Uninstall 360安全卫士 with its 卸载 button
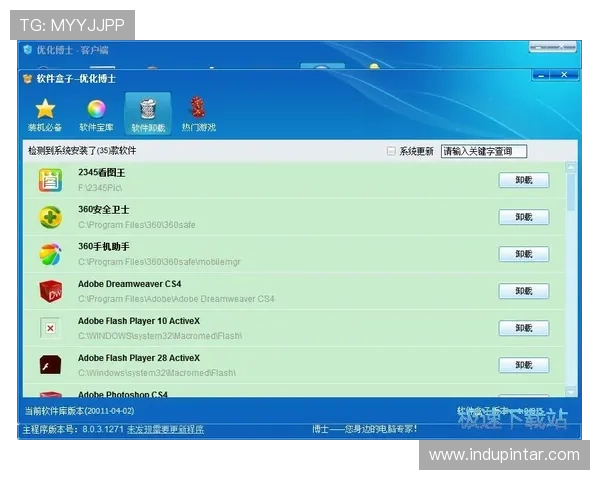600x480 pixels. click(524, 217)
